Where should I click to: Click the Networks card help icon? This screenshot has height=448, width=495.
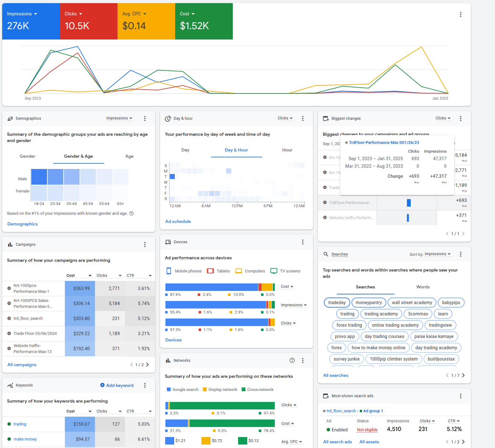pos(292,361)
